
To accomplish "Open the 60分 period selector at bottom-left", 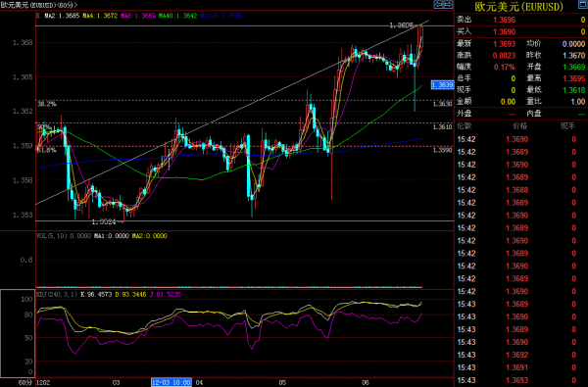I will (25, 382).
